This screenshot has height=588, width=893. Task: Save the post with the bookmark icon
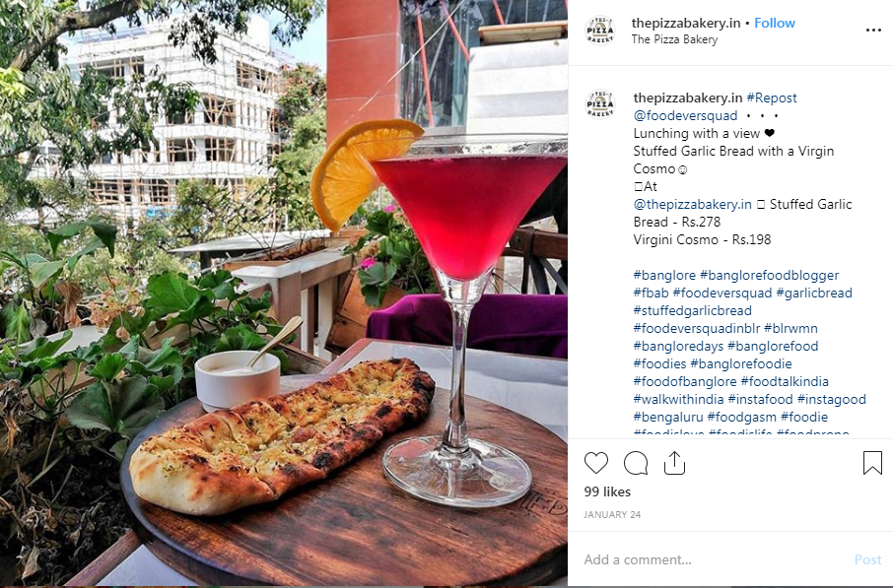click(x=872, y=463)
